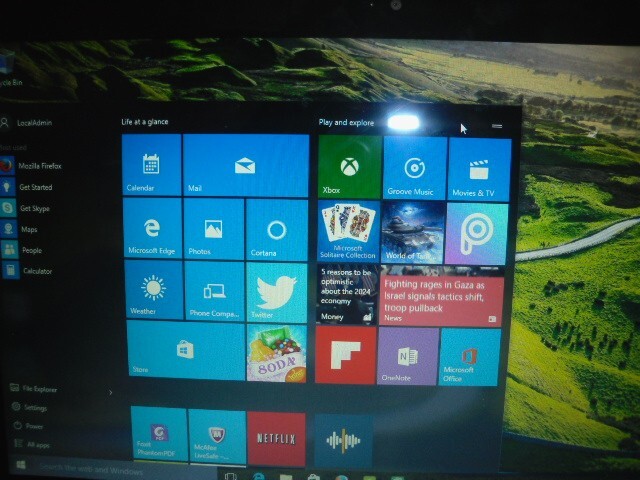The width and height of the screenshot is (640, 480).
Task: Open Settings from Start menu
Action: [x=29, y=407]
